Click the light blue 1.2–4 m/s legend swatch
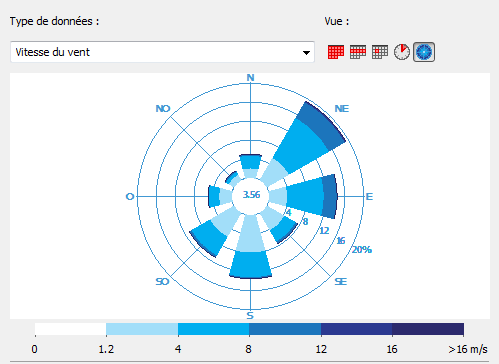Screen dimensions: 499x364 [142, 329]
